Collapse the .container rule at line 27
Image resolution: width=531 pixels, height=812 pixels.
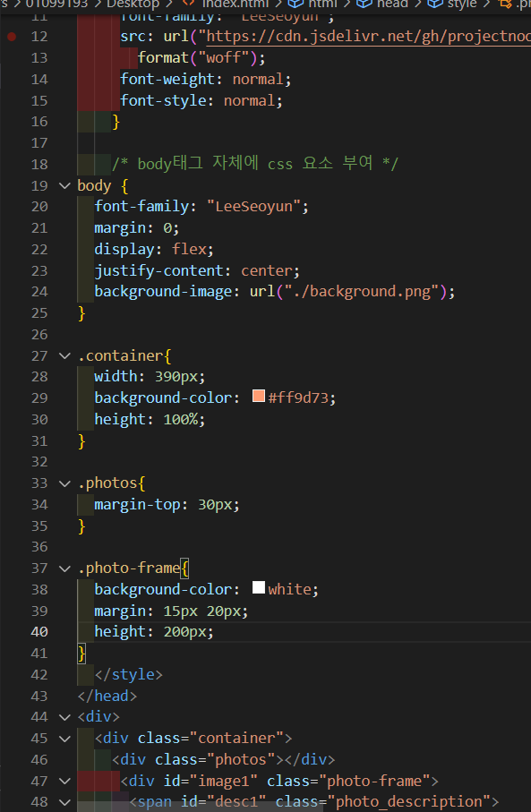(64, 355)
